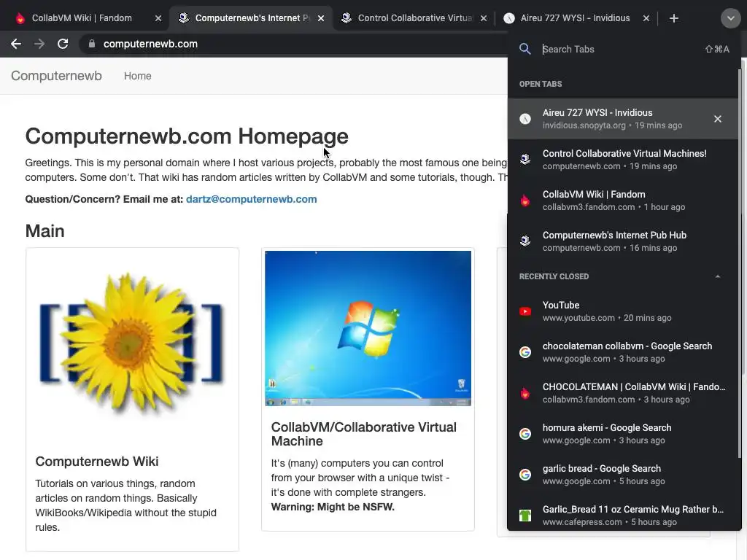The image size is (747, 560).
Task: Click the Search Tabs input field
Action: [619, 49]
